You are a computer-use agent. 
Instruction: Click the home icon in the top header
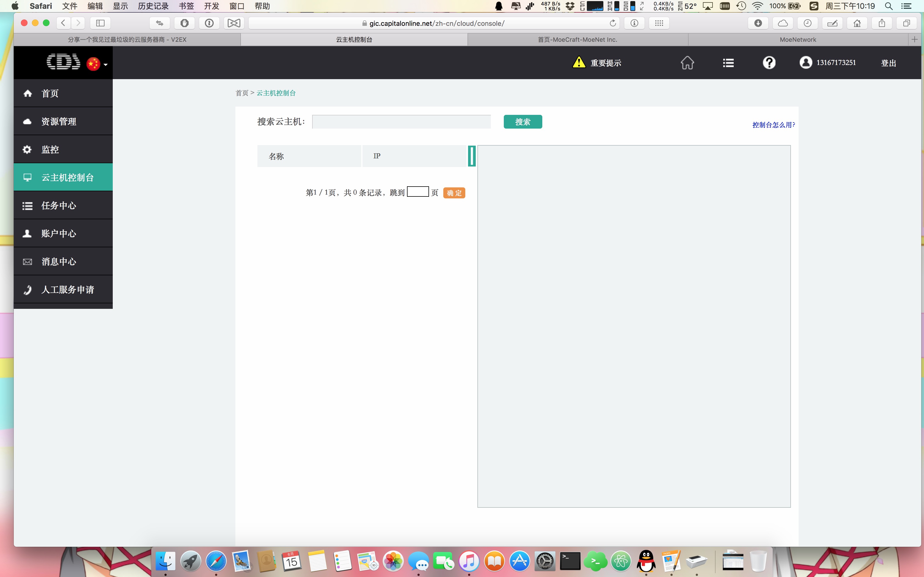point(687,63)
